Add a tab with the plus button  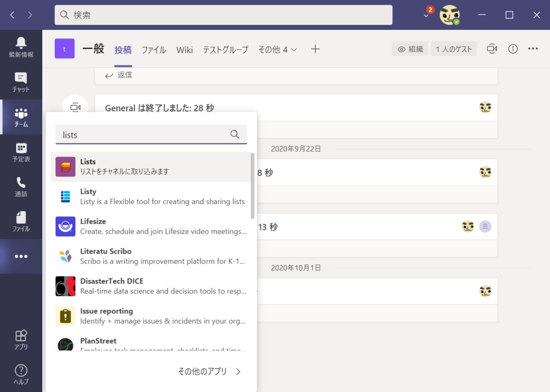click(315, 49)
